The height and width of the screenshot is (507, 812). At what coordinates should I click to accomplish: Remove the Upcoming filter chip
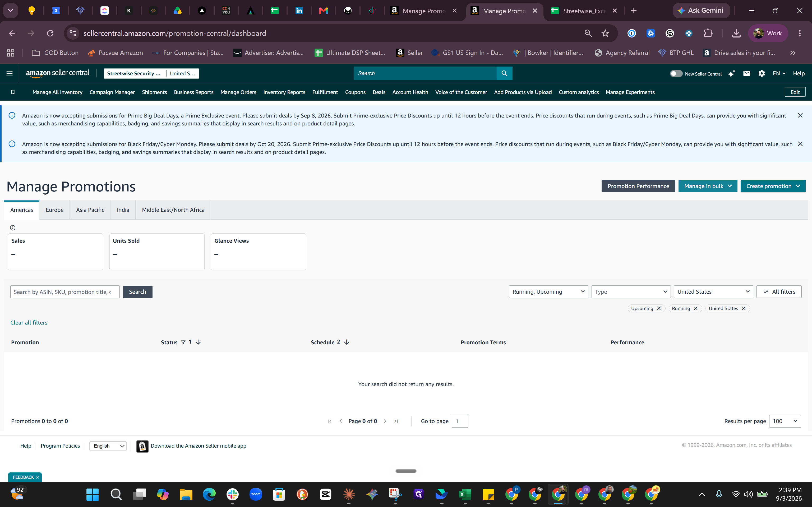(x=659, y=308)
